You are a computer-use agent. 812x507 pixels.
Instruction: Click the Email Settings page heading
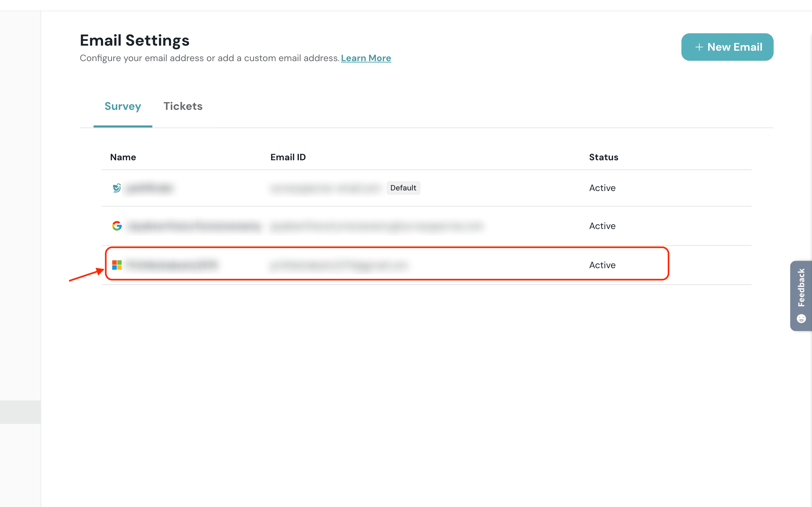point(134,40)
